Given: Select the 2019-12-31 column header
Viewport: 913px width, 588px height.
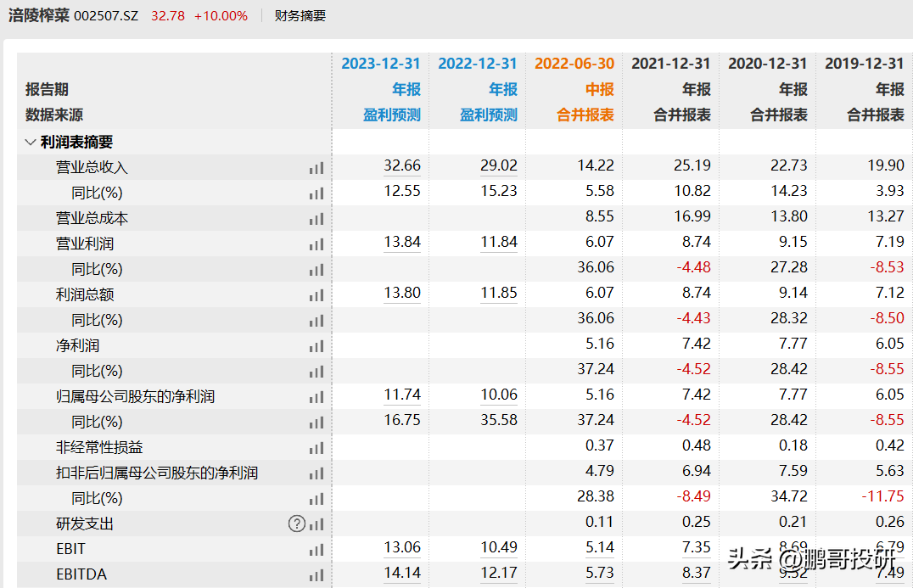Looking at the screenshot, I should (864, 64).
